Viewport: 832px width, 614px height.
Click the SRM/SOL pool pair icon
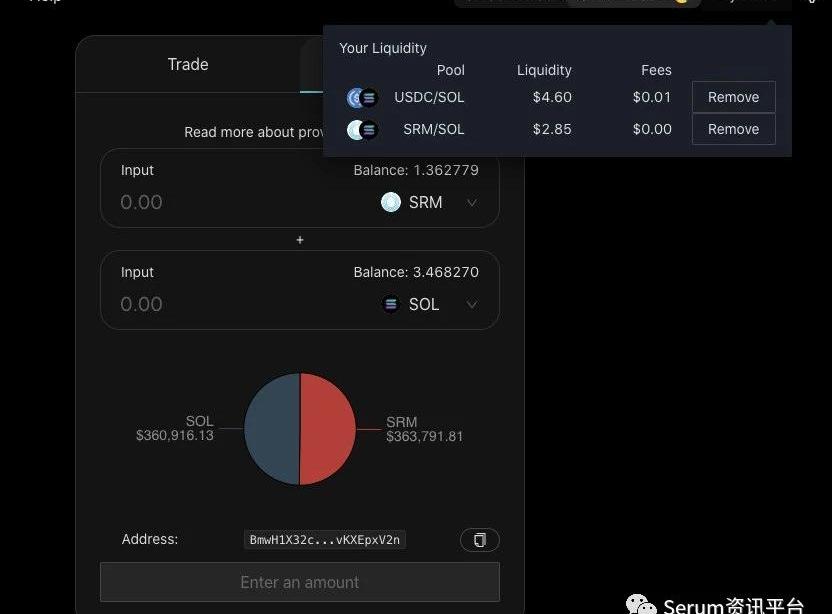362,129
